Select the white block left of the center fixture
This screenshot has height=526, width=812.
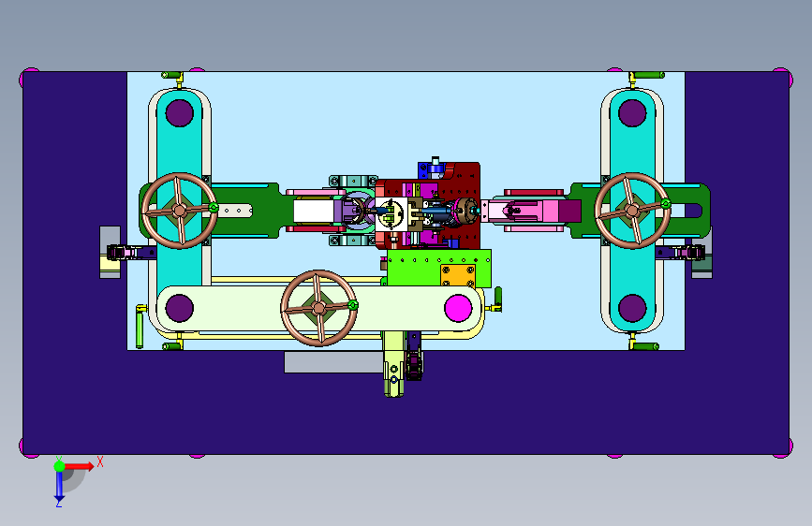(314, 211)
